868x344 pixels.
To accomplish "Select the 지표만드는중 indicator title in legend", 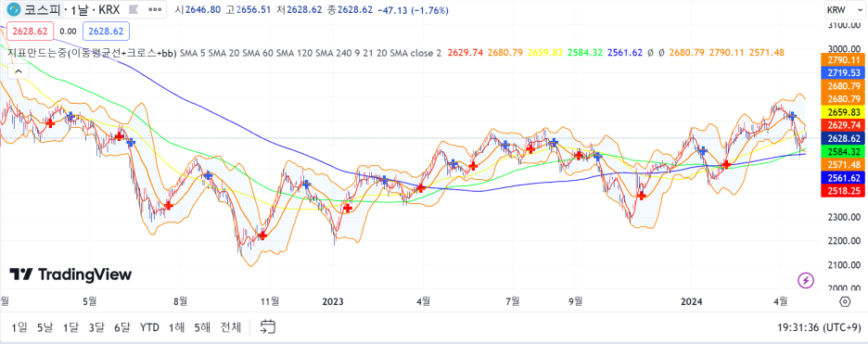I will [93, 53].
